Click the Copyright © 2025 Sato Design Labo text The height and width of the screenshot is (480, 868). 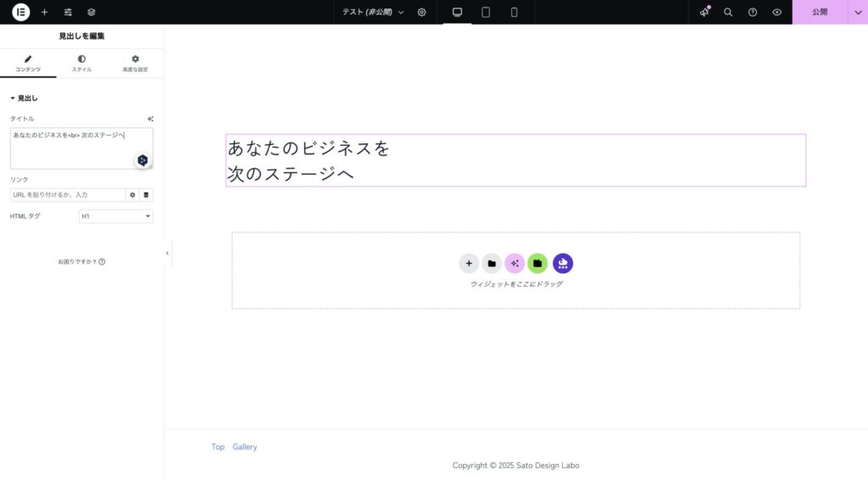click(x=515, y=466)
